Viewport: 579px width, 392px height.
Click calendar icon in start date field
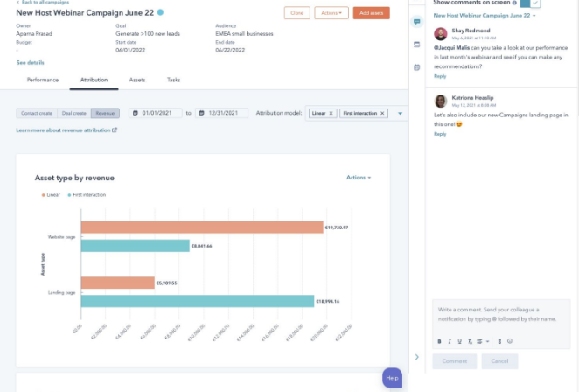pos(136,113)
